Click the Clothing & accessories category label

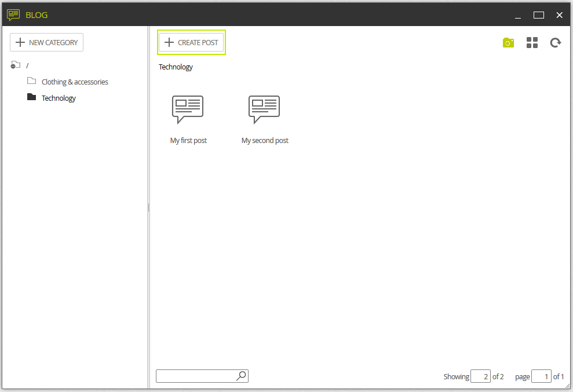75,82
